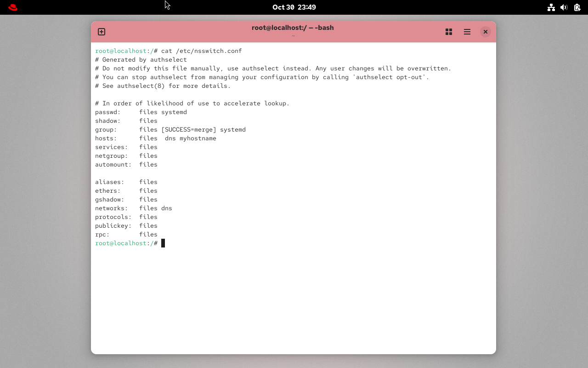The height and width of the screenshot is (368, 588).
Task: Open a new terminal tab
Action: click(101, 32)
